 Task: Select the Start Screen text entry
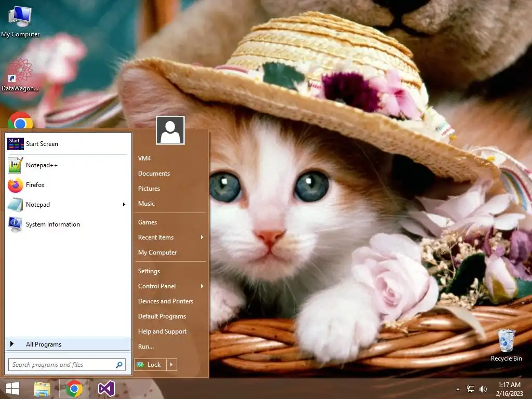[x=42, y=144]
